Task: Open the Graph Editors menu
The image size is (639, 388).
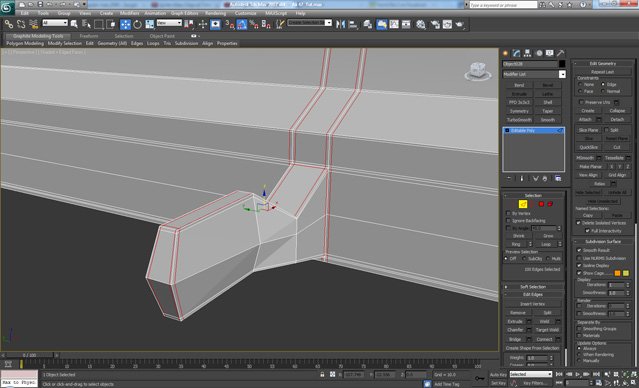Action: click(184, 13)
